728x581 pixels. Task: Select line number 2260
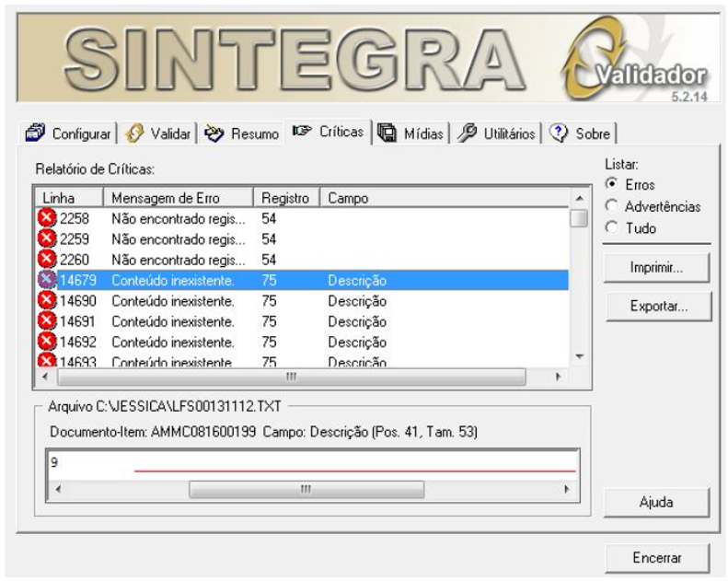coord(75,259)
